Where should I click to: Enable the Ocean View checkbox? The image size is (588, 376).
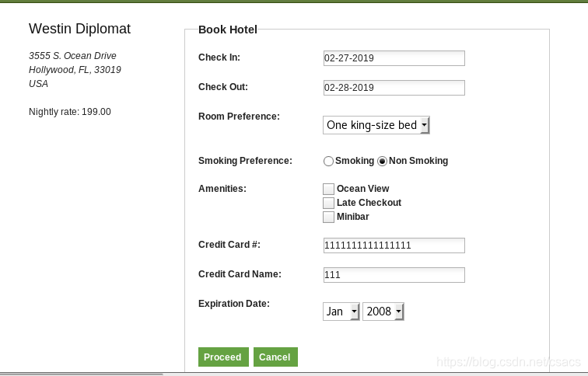coord(328,189)
